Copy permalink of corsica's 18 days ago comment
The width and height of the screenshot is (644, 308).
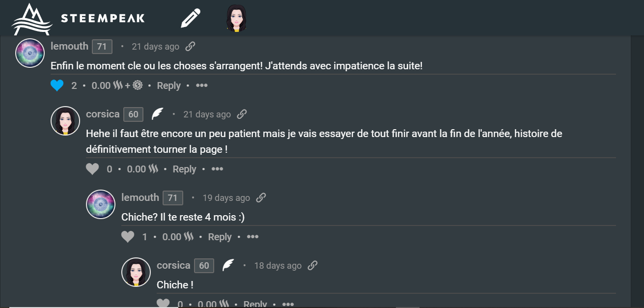pyautogui.click(x=312, y=266)
